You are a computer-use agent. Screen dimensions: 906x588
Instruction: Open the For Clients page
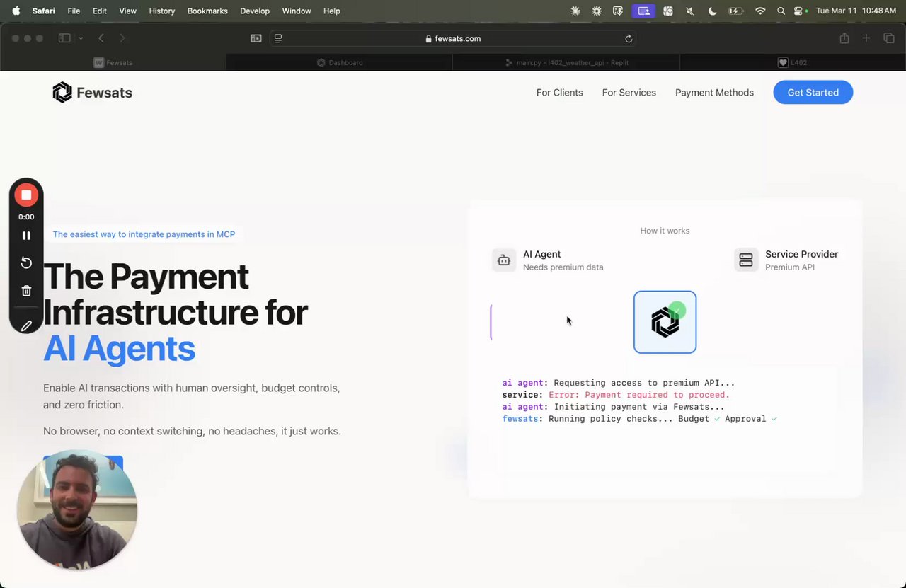559,93
